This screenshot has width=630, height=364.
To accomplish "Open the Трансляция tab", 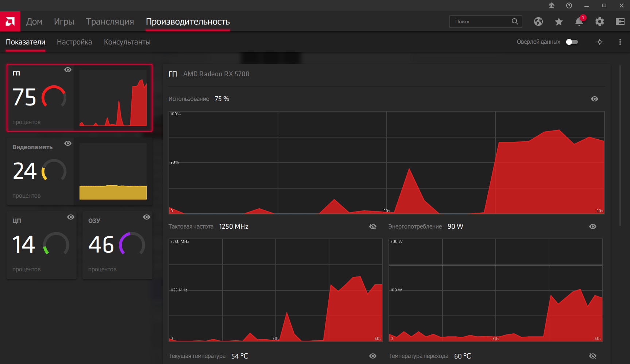I will tap(110, 22).
